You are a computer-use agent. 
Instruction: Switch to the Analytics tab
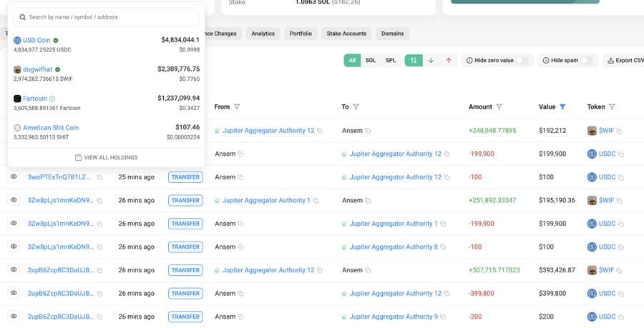pyautogui.click(x=263, y=34)
